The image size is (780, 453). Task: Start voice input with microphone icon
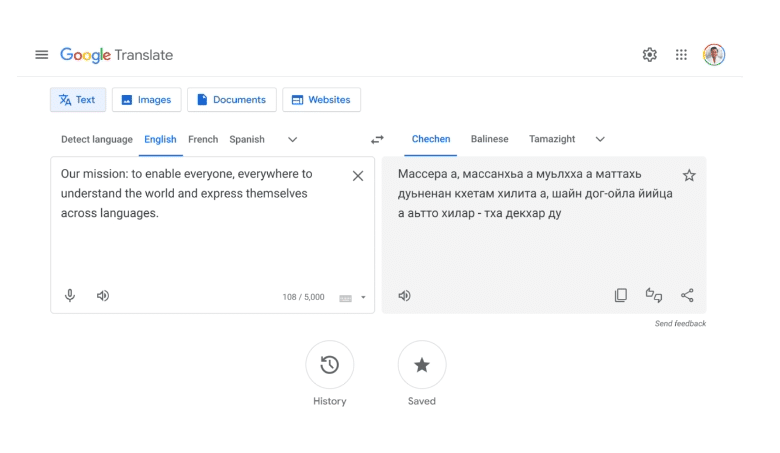pos(70,295)
